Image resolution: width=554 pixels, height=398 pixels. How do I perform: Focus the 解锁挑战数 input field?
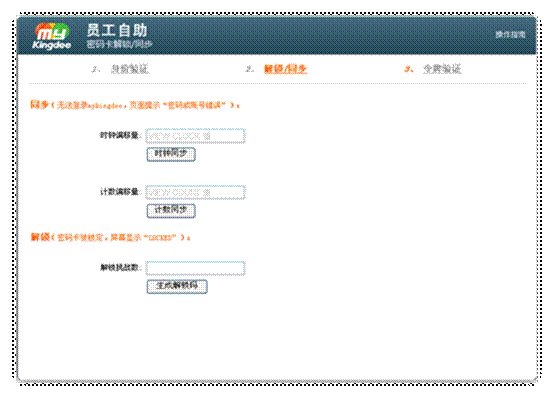[x=195, y=268]
